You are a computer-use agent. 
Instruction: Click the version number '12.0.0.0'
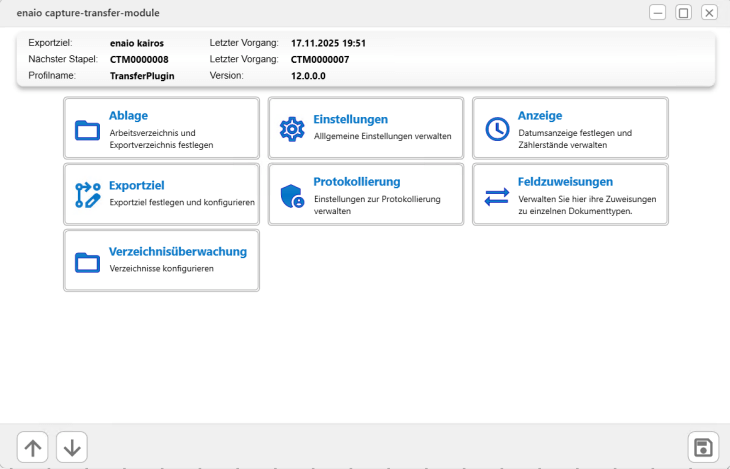click(308, 76)
